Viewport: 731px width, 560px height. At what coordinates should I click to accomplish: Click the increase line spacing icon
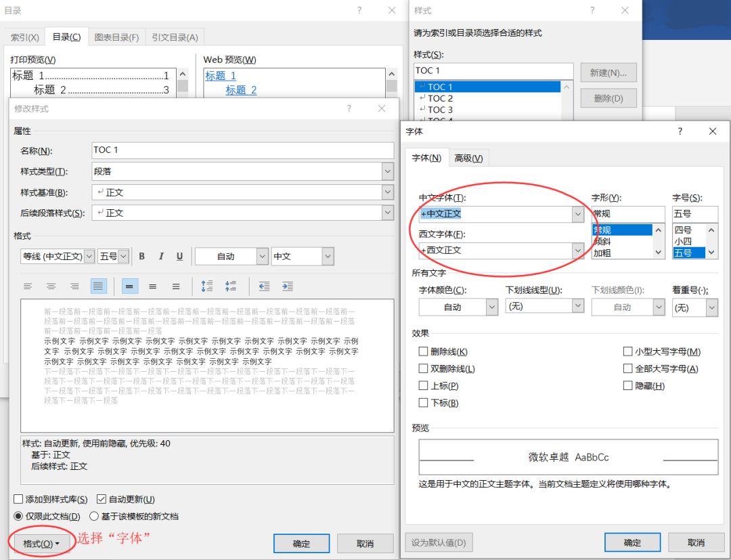pos(207,286)
